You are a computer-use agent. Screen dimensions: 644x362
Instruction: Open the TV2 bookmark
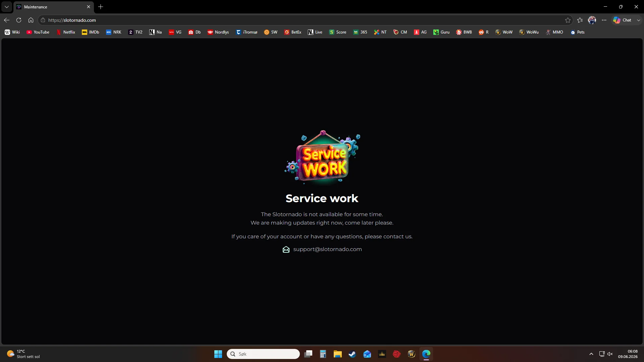(x=135, y=32)
